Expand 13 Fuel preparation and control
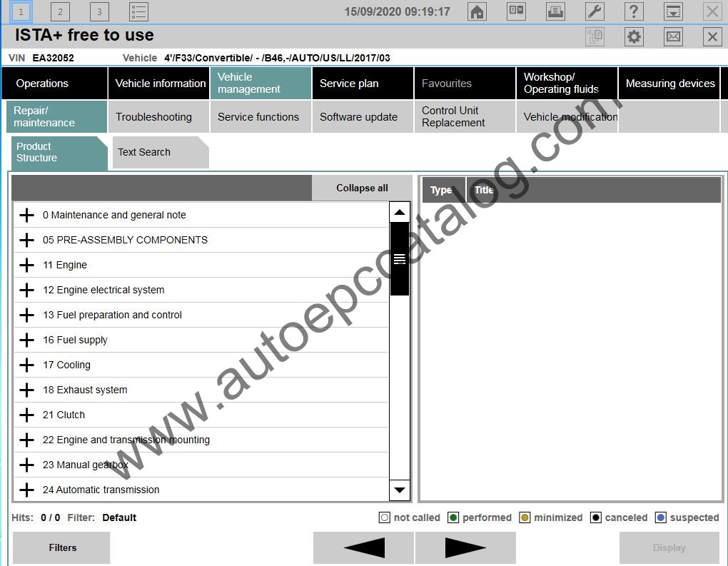Image resolution: width=728 pixels, height=566 pixels. [x=27, y=315]
